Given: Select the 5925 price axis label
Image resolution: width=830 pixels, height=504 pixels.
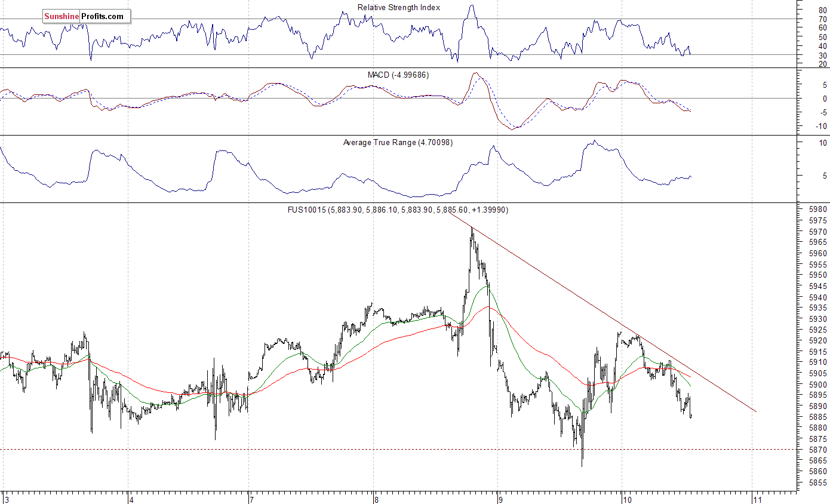Looking at the screenshot, I should pos(818,330).
